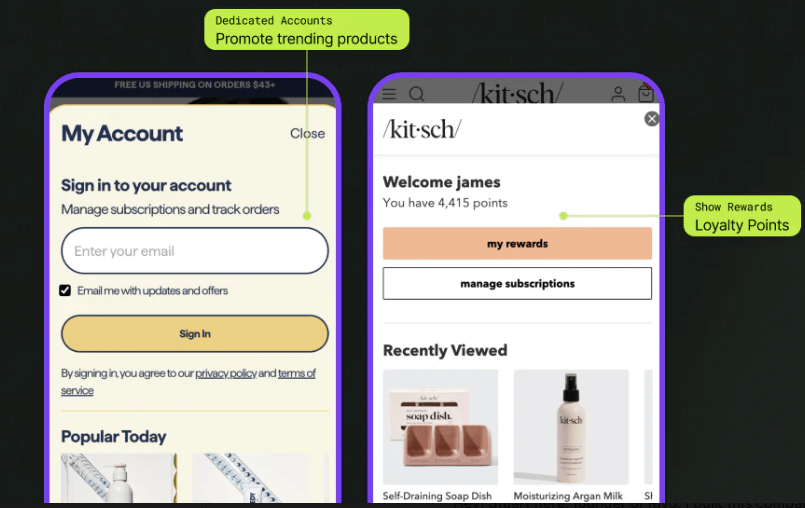Click the my rewards button
The image size is (805, 508).
(517, 243)
